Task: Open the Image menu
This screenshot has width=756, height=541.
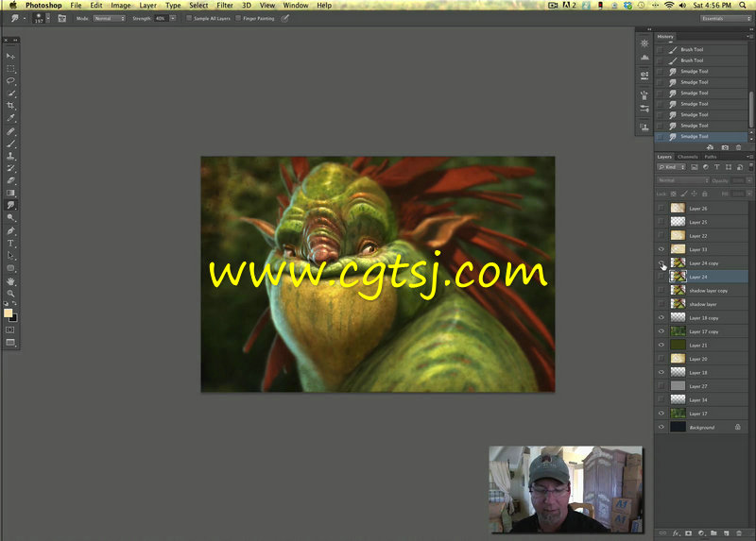Action: click(121, 6)
